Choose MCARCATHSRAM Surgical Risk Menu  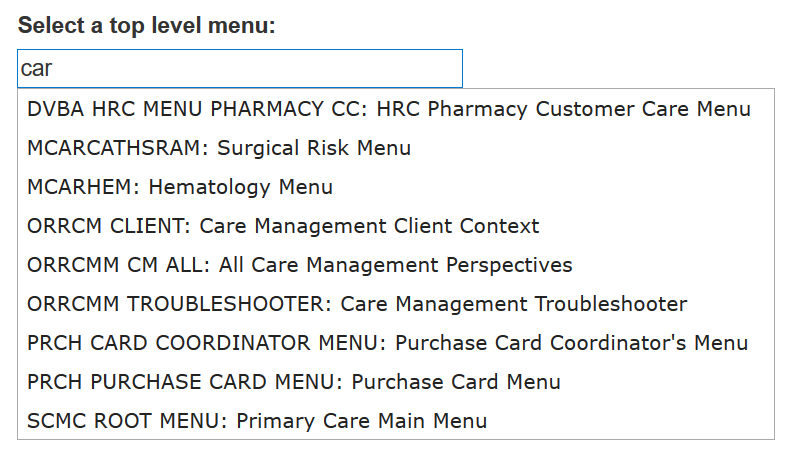219,148
